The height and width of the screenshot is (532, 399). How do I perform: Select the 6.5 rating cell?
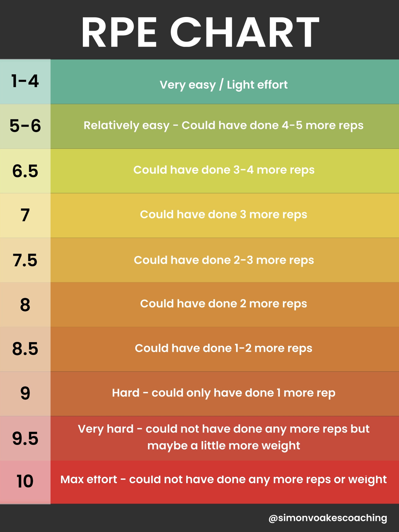[25, 171]
